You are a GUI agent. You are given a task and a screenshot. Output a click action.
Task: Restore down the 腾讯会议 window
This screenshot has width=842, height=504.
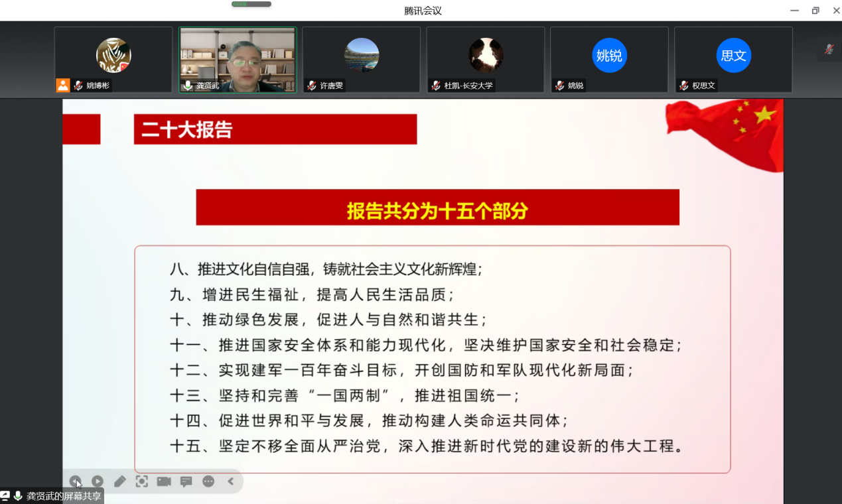815,11
